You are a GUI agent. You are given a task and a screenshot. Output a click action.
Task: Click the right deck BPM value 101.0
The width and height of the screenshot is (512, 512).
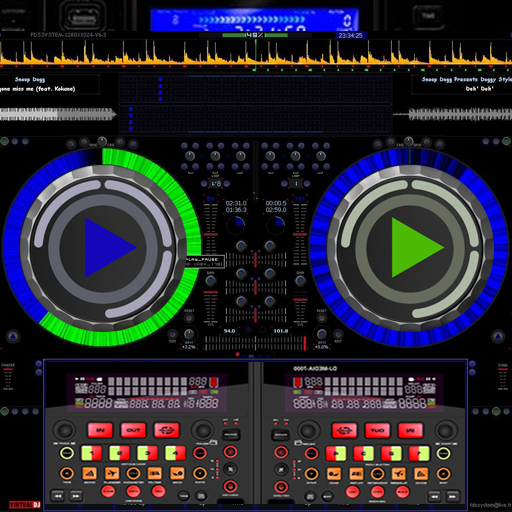pyautogui.click(x=281, y=331)
